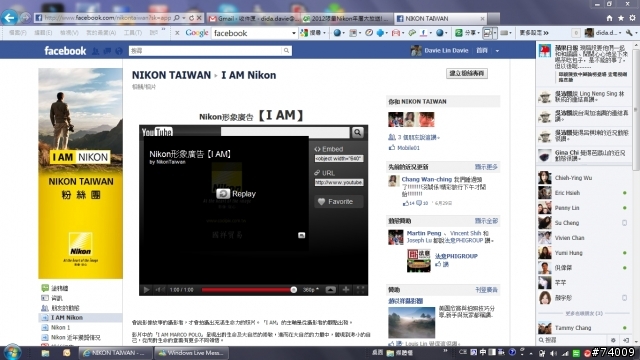Open Facebook messages icon
640x360 pixels.
coord(107,51)
